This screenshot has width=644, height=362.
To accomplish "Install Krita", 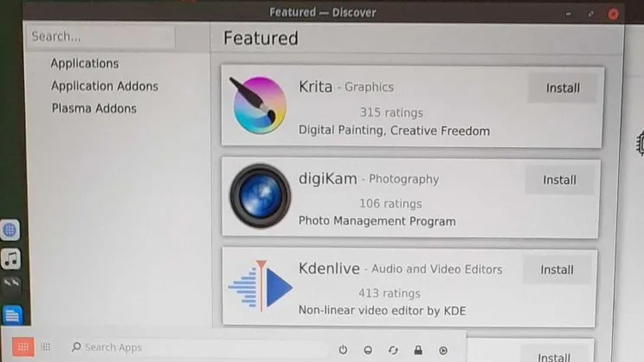I will click(562, 87).
